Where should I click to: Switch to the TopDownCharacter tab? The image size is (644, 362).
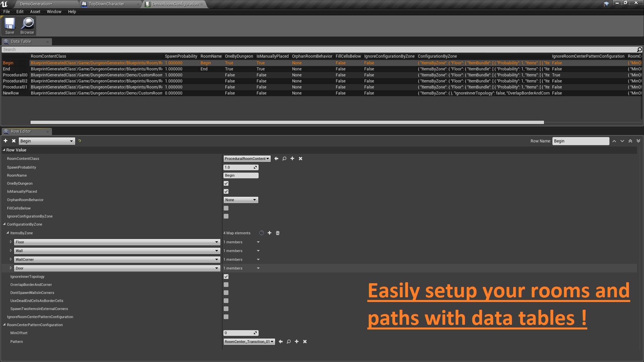(x=106, y=4)
